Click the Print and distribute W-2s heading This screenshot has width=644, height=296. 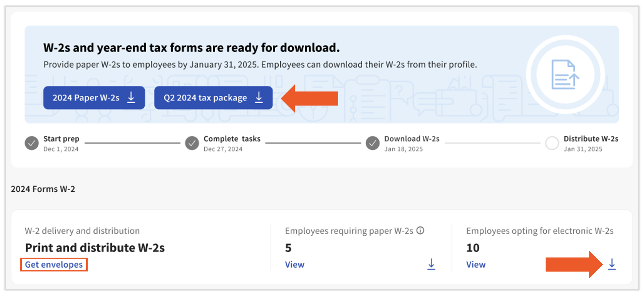(x=95, y=248)
